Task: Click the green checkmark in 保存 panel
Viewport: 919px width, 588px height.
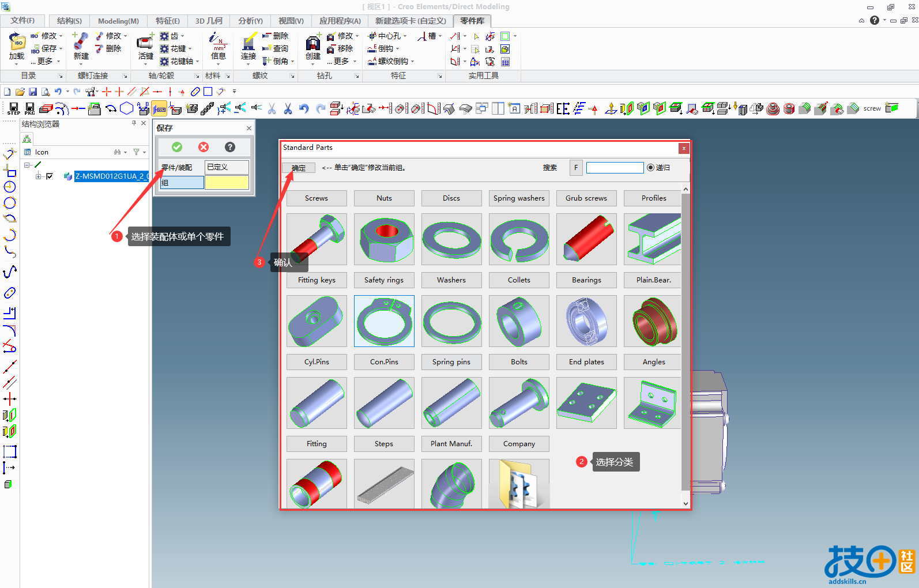Action: (177, 147)
